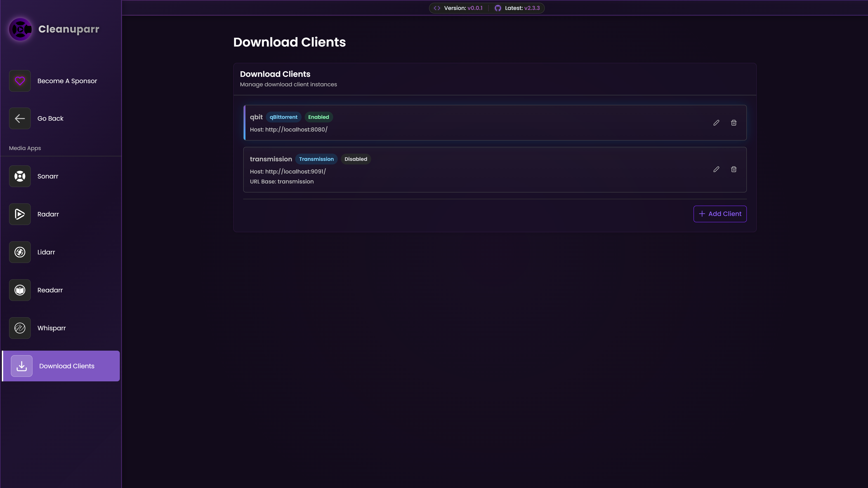Click the Go Back arrow icon

pos(20,118)
